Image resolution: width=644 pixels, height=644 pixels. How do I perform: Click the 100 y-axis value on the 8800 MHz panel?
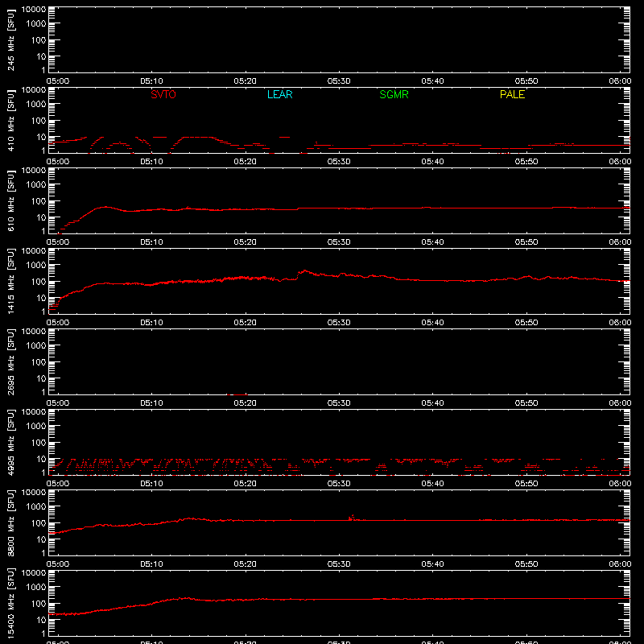coord(39,523)
